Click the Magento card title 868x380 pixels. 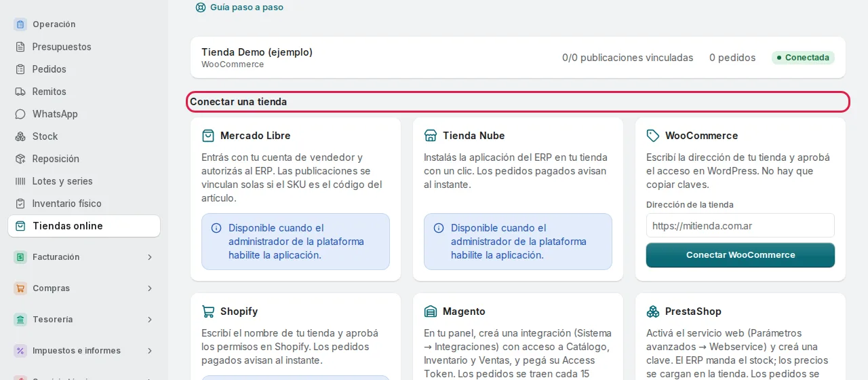coord(465,311)
